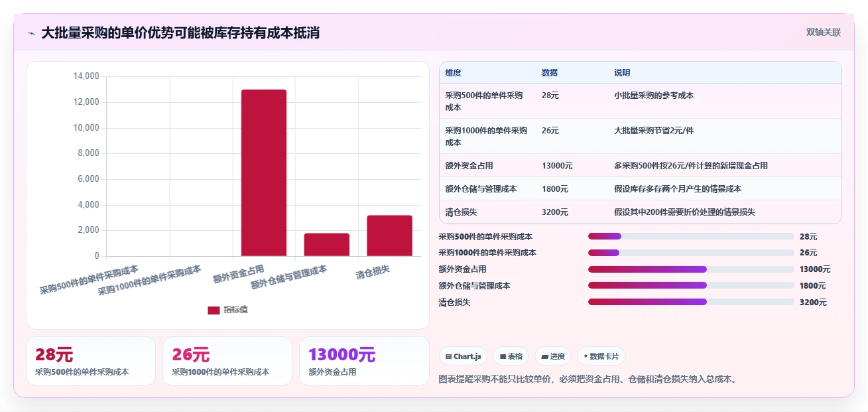Click the trend icon beside the page title
Screen dimensions: 868x412
point(32,33)
